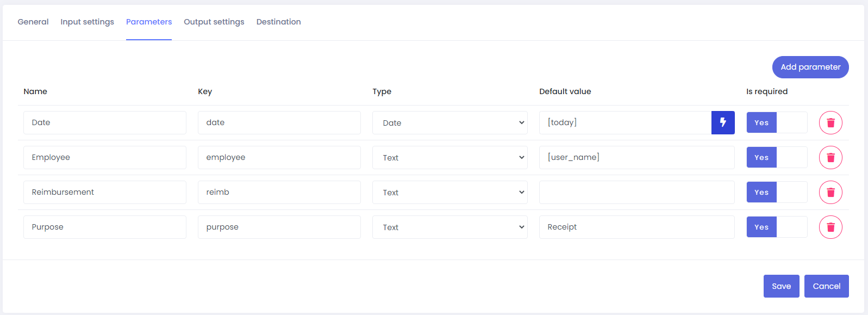Cancel the parameter changes

coord(827,286)
